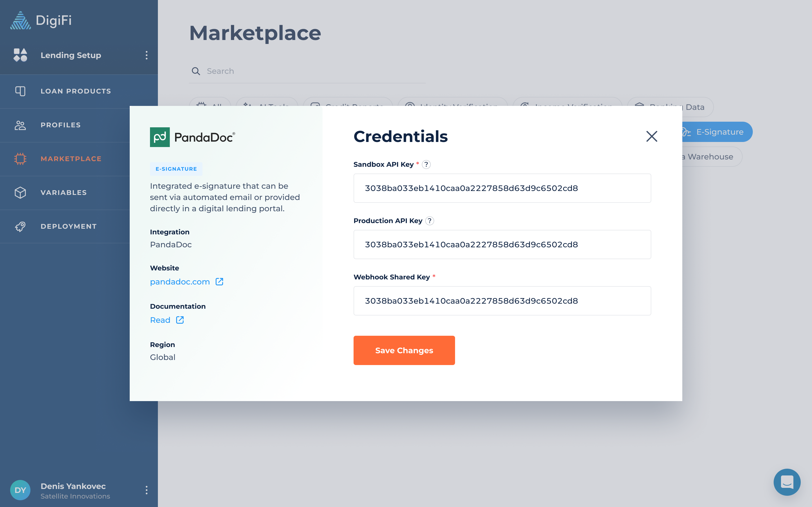Open Denis Yankovec user options menu

pos(146,490)
